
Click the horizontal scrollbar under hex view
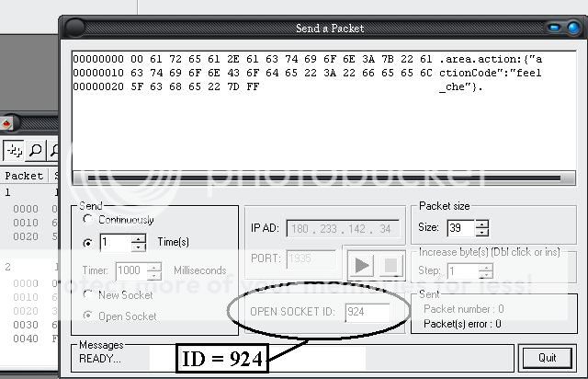pos(323,178)
